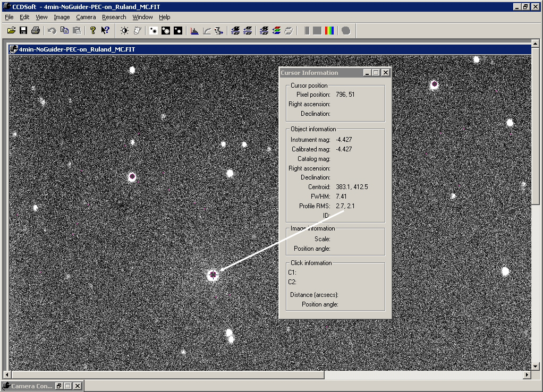The image size is (543, 392).
Task: Click the icon right of the curve graph
Action: [x=219, y=30]
